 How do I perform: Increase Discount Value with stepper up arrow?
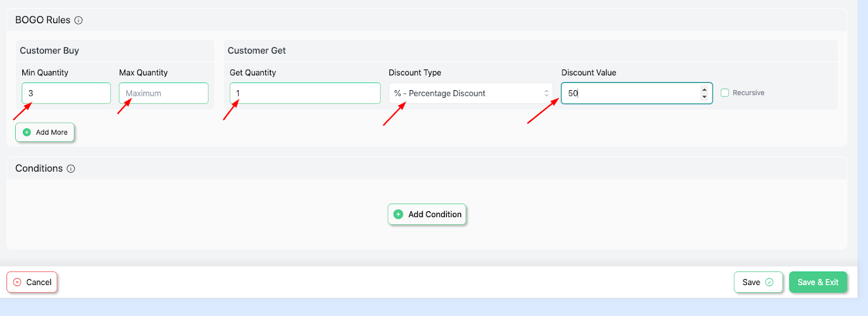tap(704, 90)
